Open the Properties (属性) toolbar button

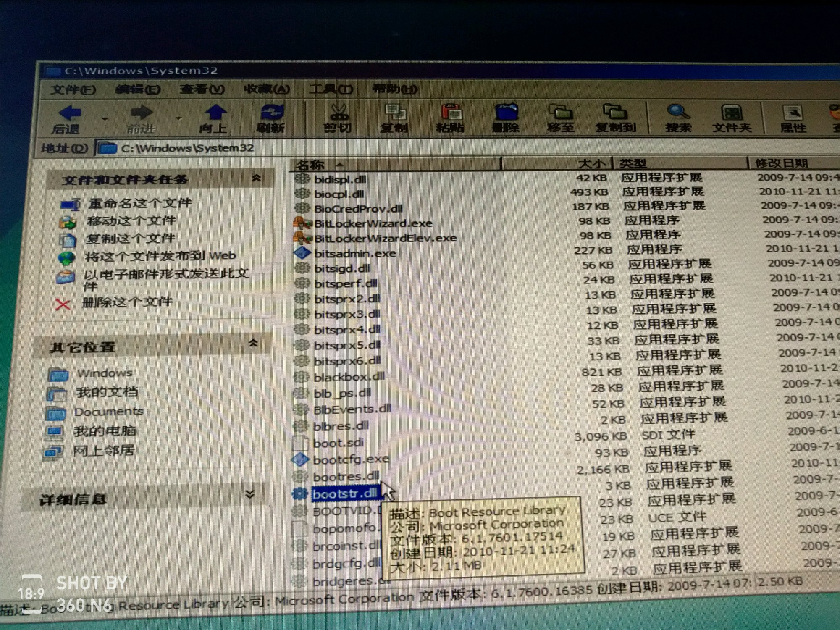click(x=793, y=113)
